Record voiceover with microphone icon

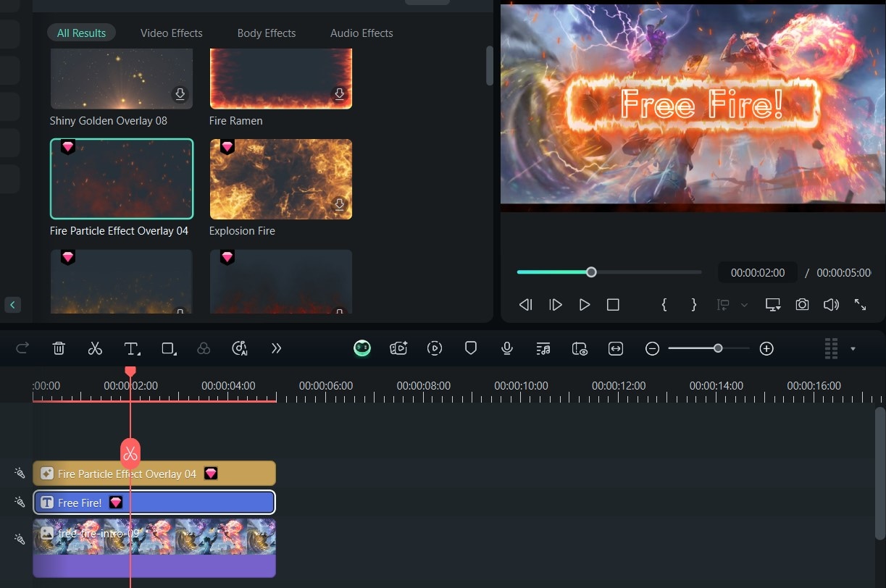[507, 348]
